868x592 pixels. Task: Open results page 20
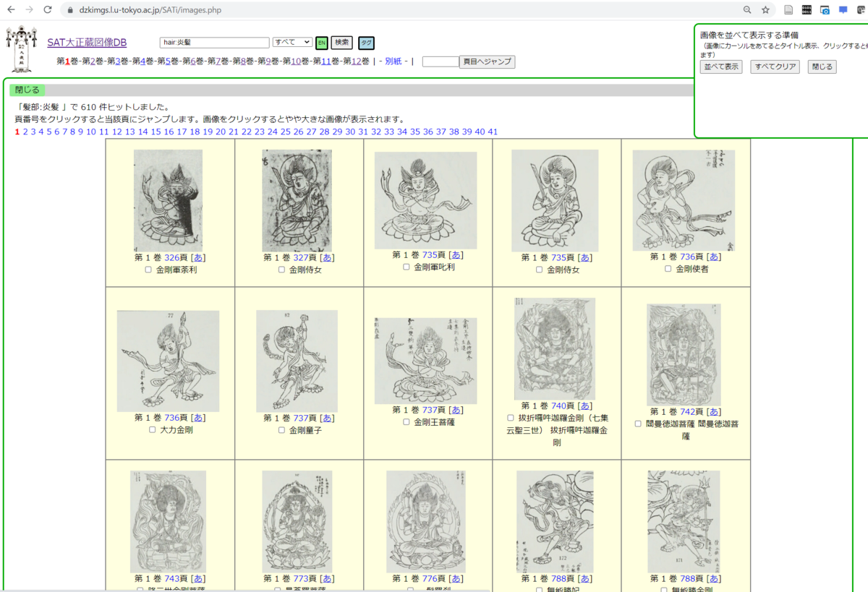[221, 132]
